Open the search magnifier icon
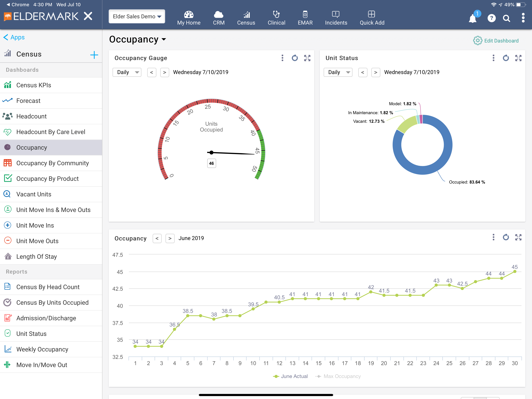Screen dimensions: 532x399 506,18
